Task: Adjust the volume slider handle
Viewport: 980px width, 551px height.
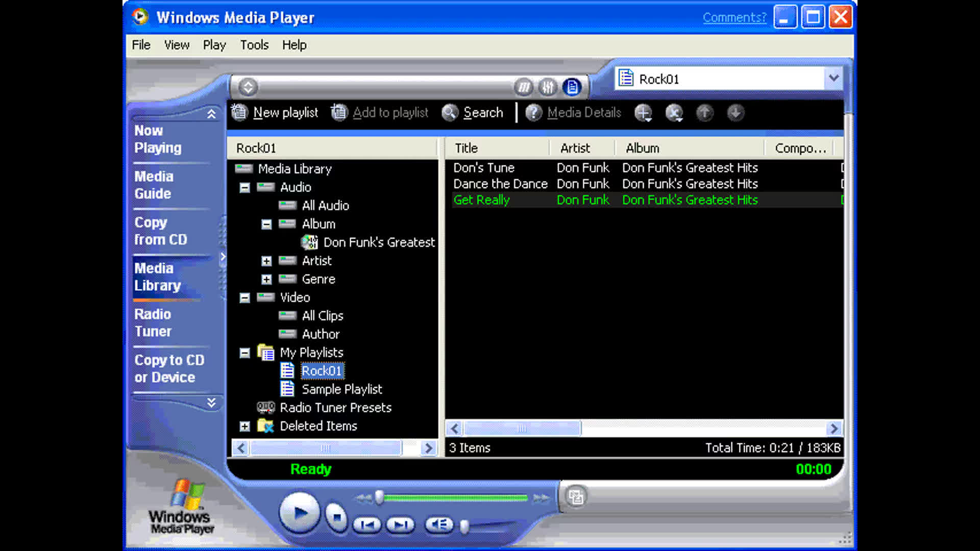Action: (x=464, y=526)
